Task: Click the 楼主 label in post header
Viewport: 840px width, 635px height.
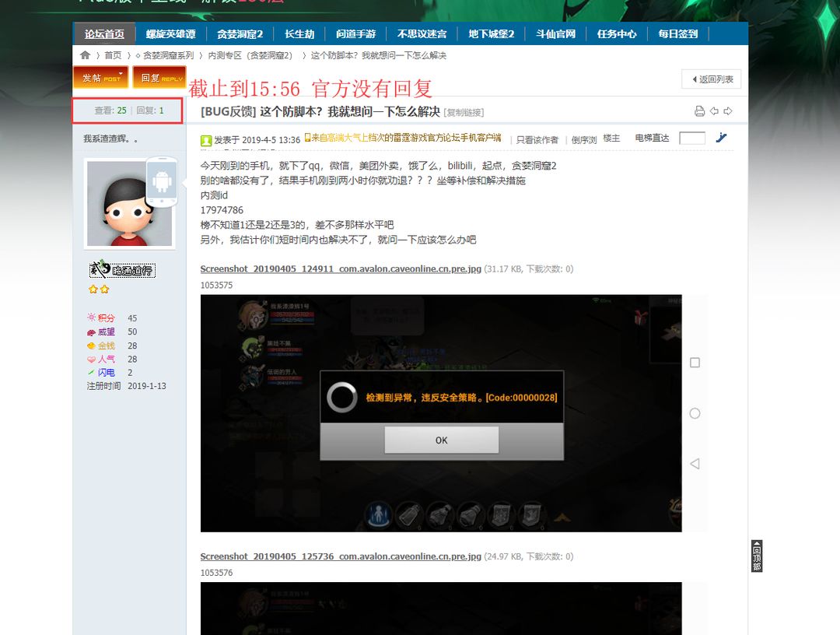Action: (612, 138)
